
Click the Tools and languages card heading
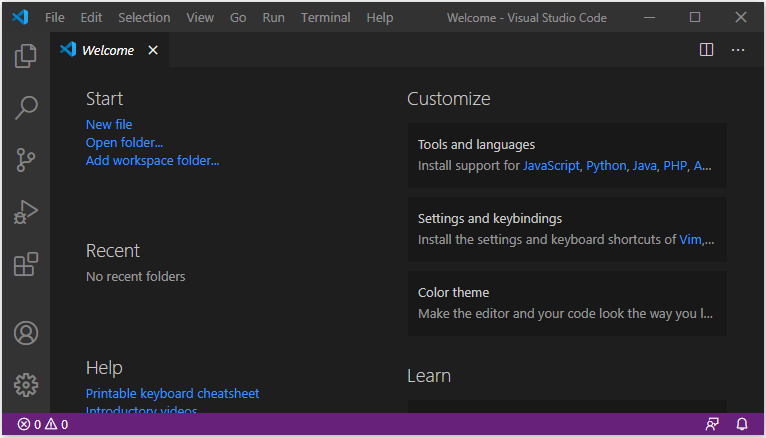tap(476, 145)
